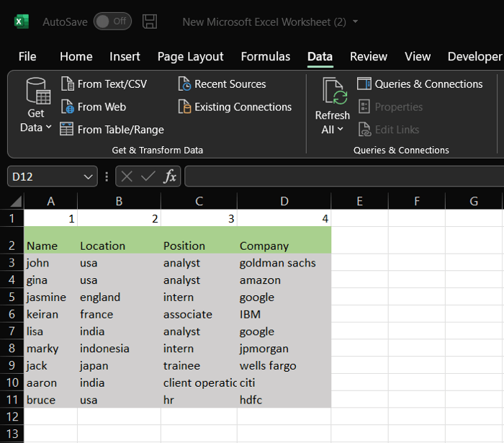Click the Company header cell
Screen dimensions: 504x443
(x=284, y=240)
